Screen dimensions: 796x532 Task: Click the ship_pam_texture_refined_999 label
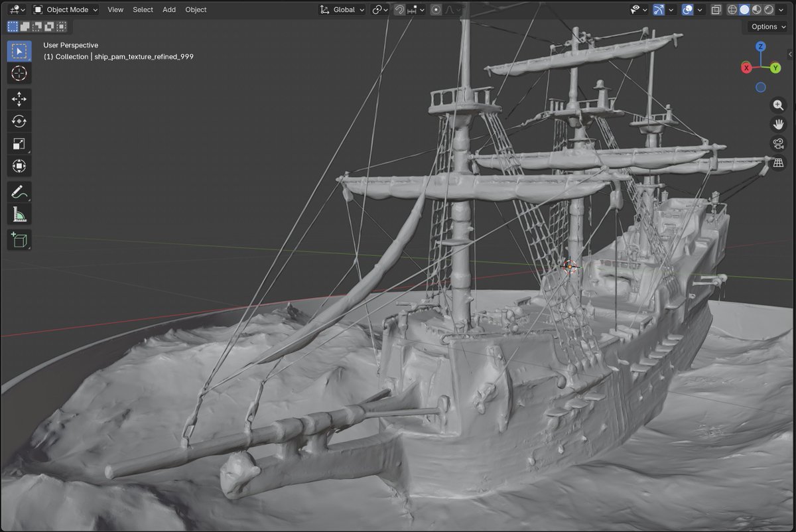144,57
